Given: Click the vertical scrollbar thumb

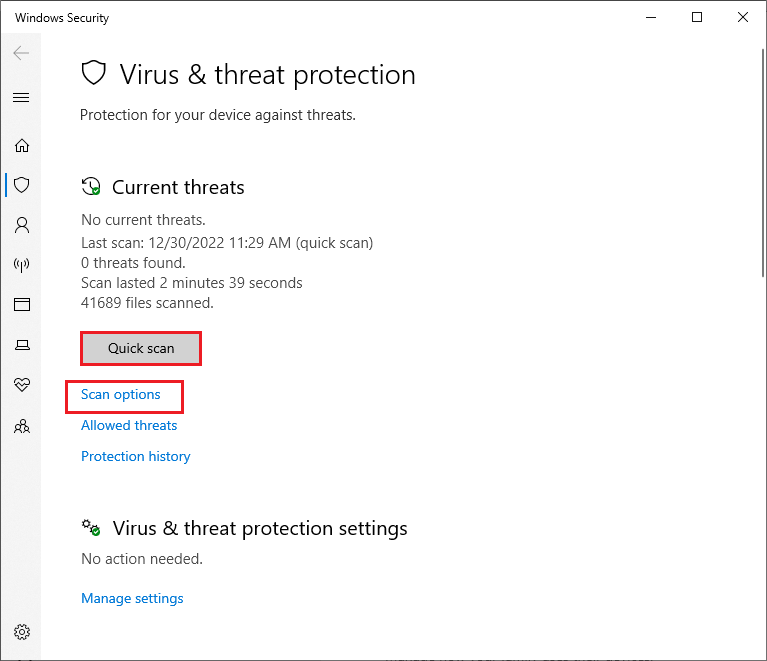Looking at the screenshot, I should coord(763,163).
